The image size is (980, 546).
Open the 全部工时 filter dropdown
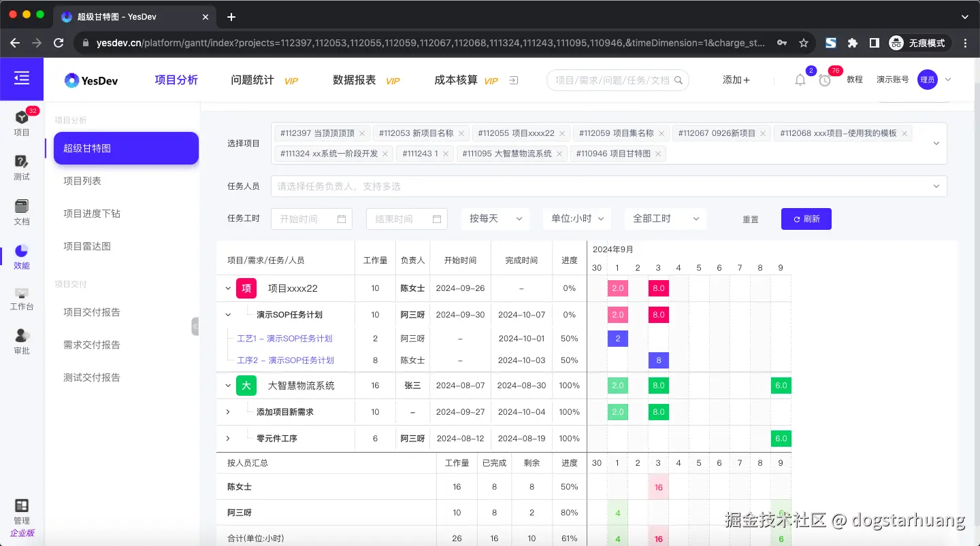click(666, 219)
